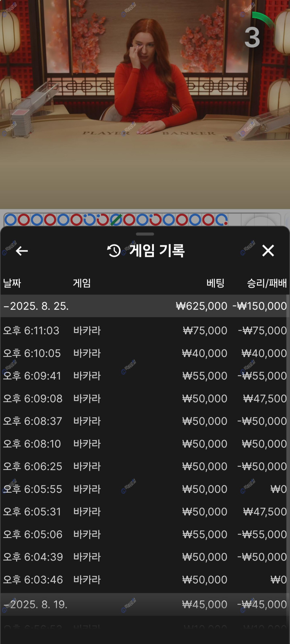Open the 오후 6:10:05 바카라 record
Image resolution: width=290 pixels, height=644 pixels.
point(144,353)
